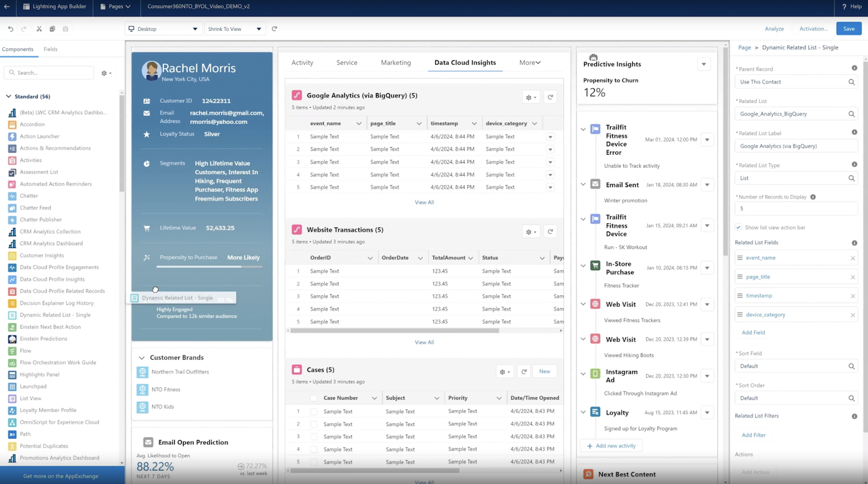This screenshot has height=484, width=868.
Task: Click the CRM Analytics Dashboard component icon
Action: pos(13,243)
